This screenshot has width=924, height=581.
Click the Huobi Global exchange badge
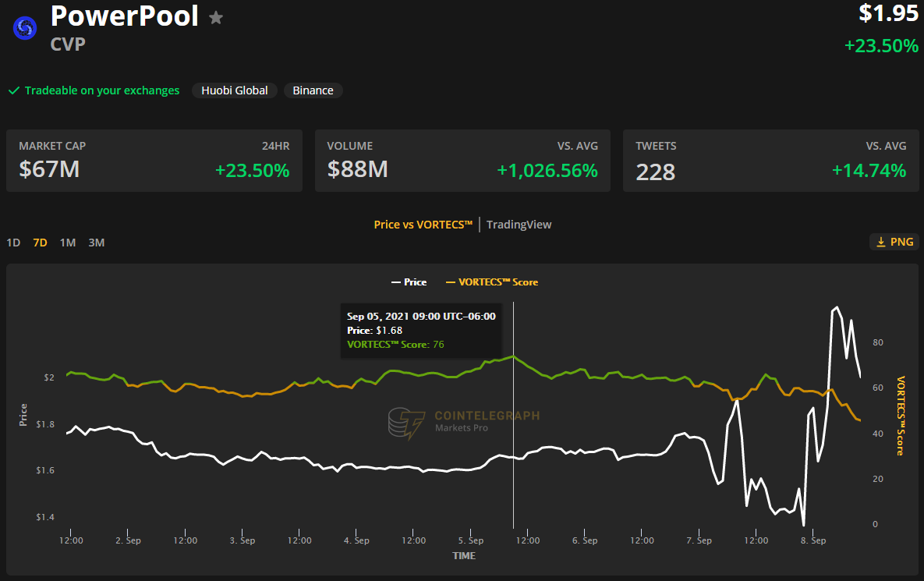234,90
